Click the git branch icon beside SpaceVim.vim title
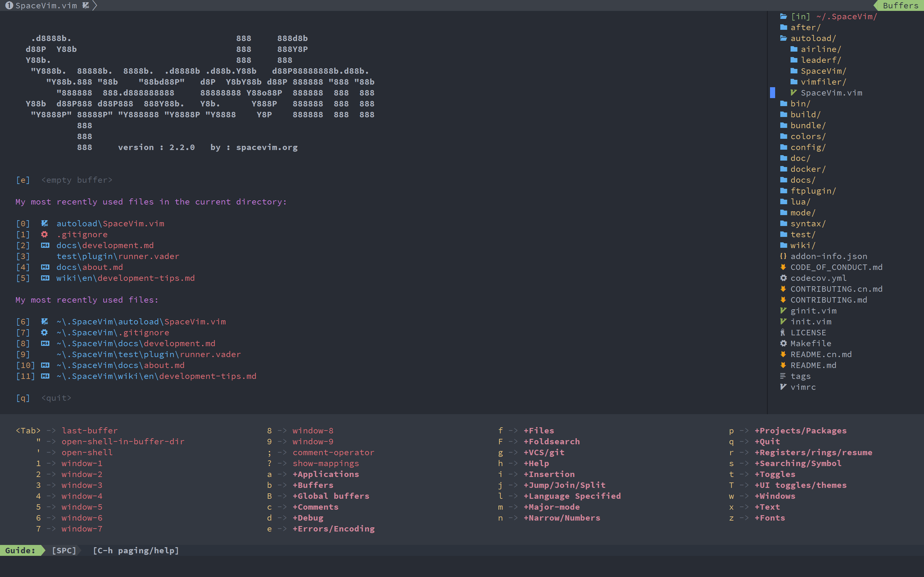The height and width of the screenshot is (577, 924). (86, 5)
